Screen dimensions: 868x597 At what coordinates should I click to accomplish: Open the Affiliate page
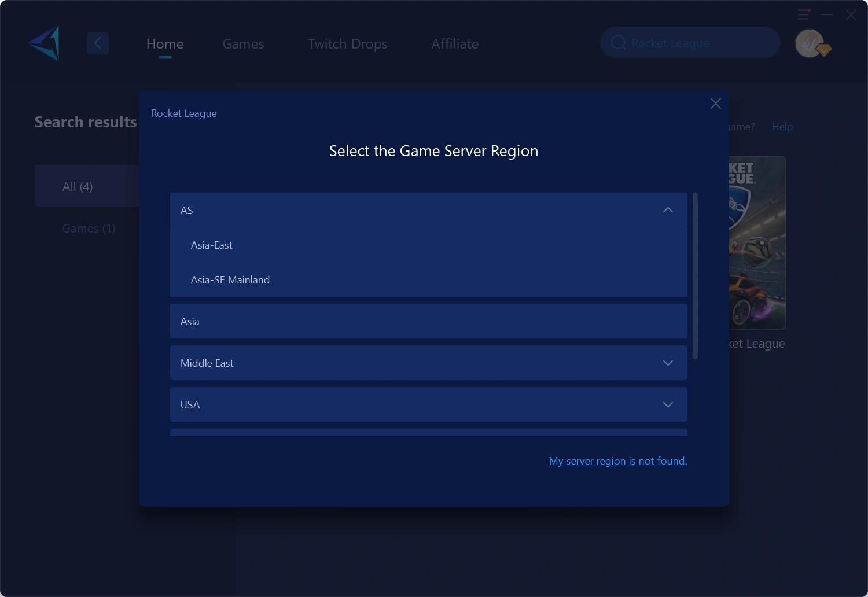pos(455,43)
